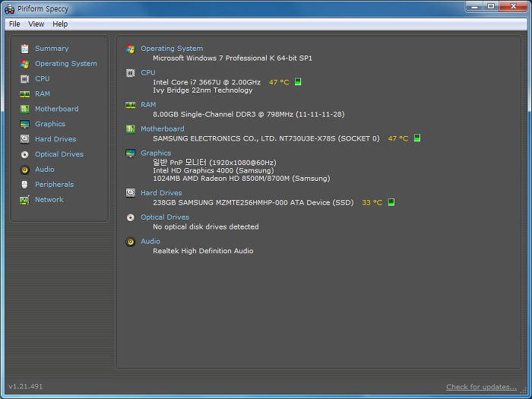Click version label v1.21.491
This screenshot has width=532, height=399.
(x=26, y=386)
